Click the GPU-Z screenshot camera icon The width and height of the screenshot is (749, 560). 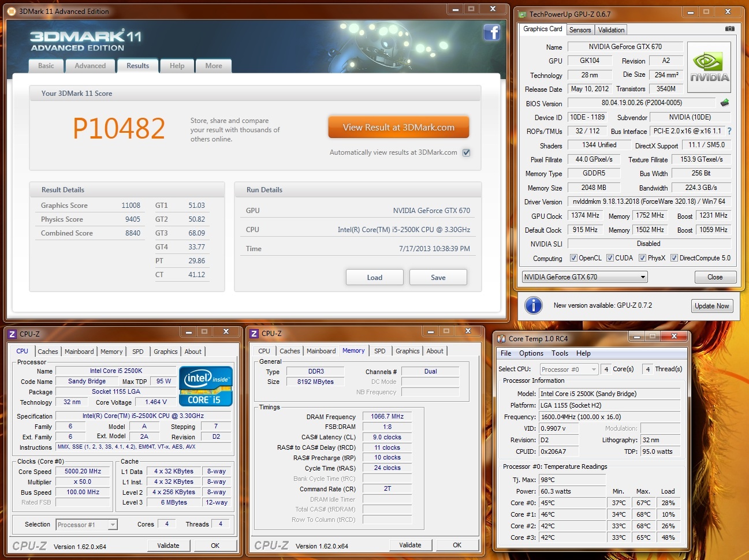pos(730,29)
